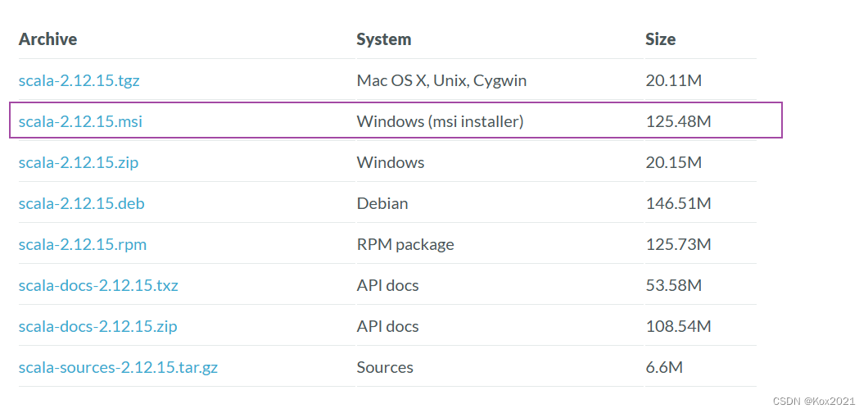
Task: Select 'API docs' cell in txz row
Action: point(387,286)
